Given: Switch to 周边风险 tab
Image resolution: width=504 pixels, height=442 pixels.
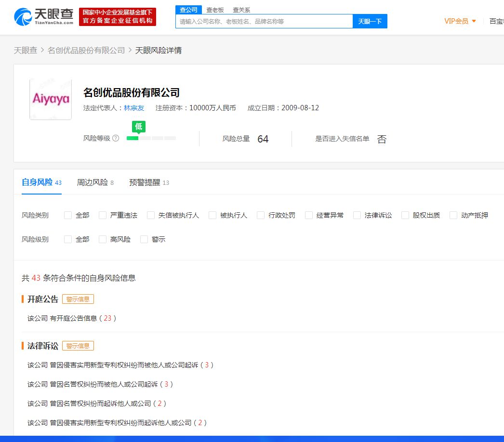Looking at the screenshot, I should click(95, 182).
